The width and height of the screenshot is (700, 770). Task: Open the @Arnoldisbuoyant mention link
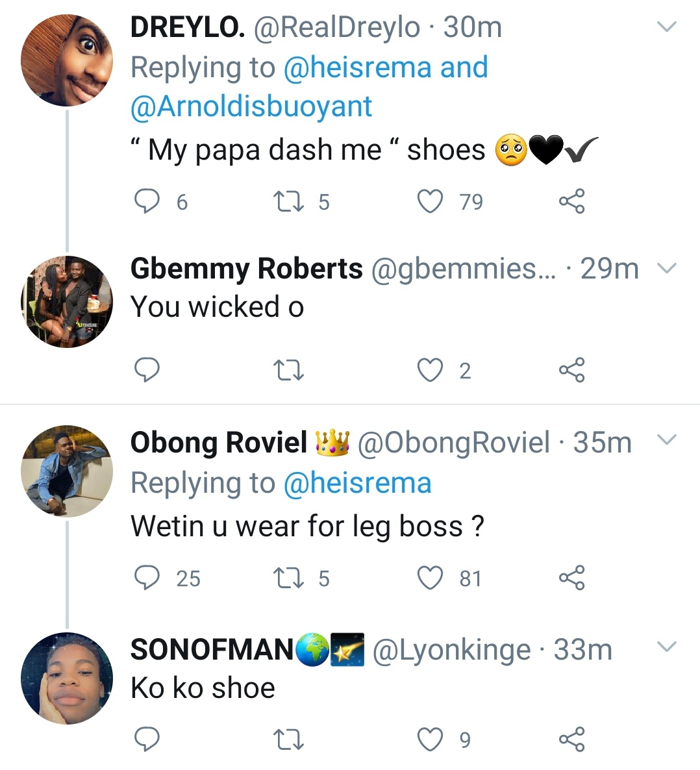(251, 106)
